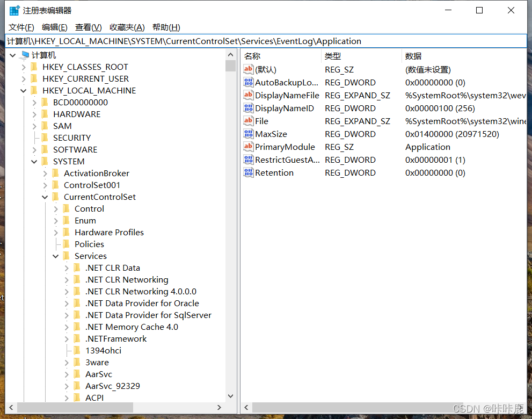Click the File value's ab icon

tap(249, 121)
